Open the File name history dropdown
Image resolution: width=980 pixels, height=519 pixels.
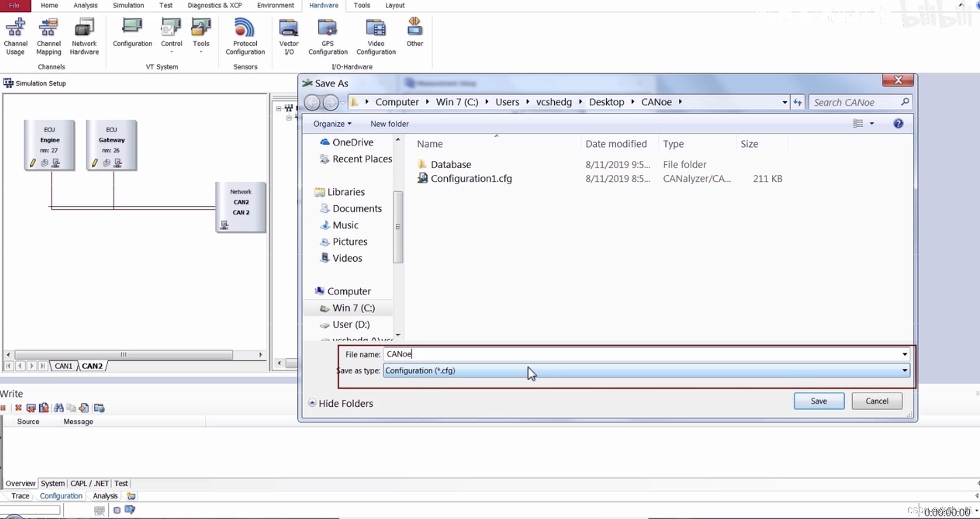pos(904,354)
